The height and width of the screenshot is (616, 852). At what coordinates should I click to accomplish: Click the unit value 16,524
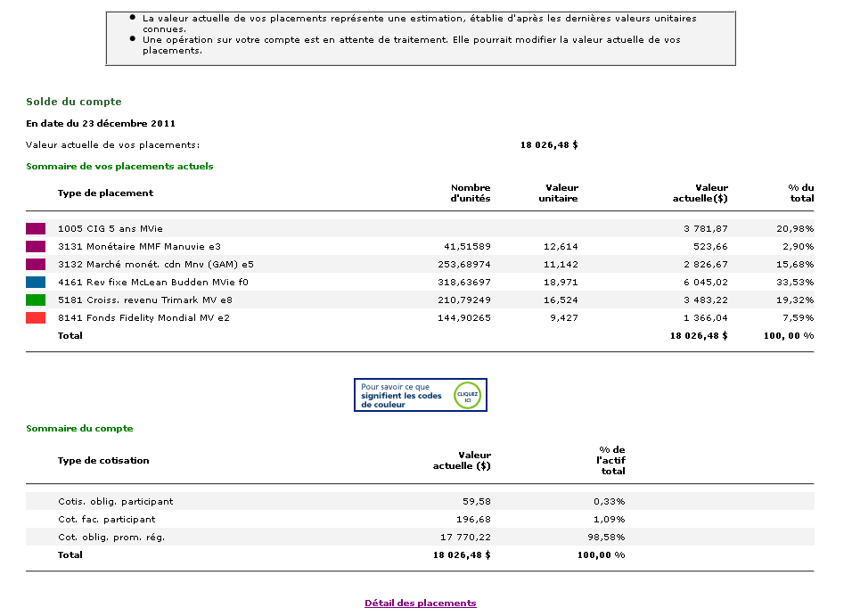tap(561, 300)
